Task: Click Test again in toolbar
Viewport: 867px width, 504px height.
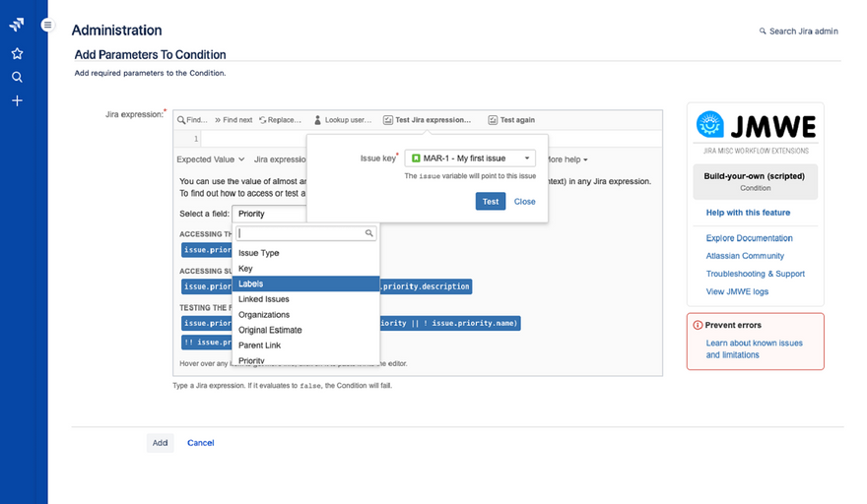Action: pyautogui.click(x=511, y=120)
